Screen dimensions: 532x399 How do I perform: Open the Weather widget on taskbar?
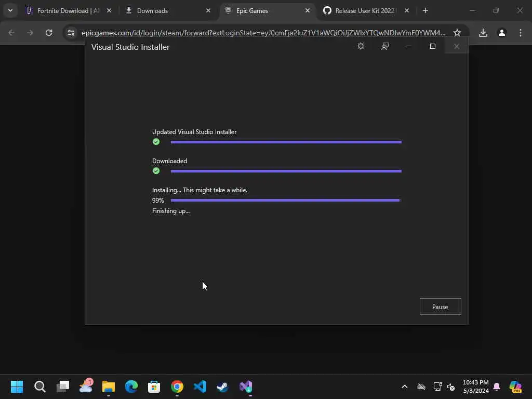86,386
